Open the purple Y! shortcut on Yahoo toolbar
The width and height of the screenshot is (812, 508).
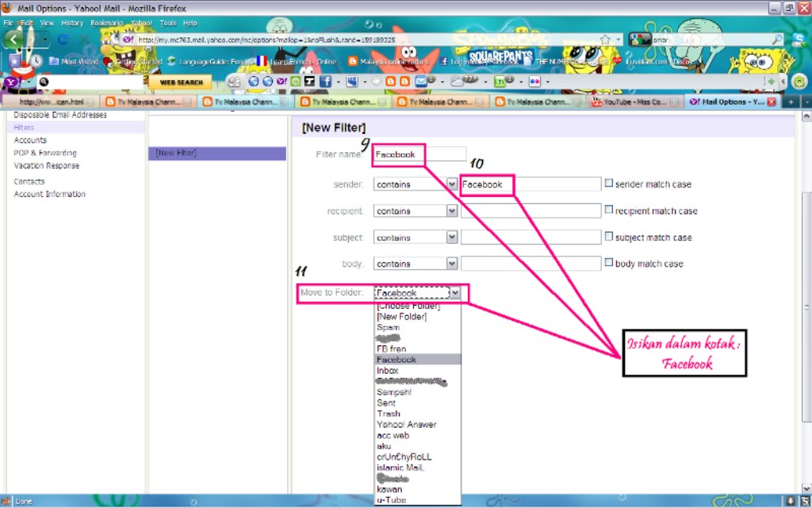click(x=282, y=82)
